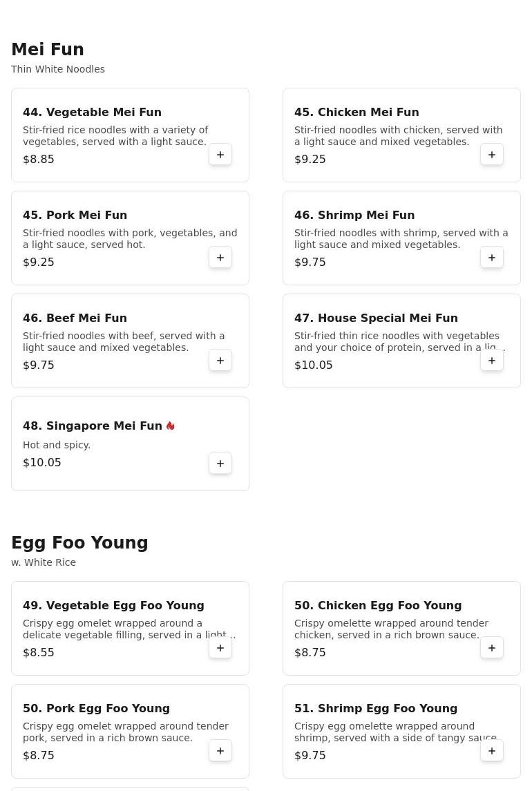
Task: Add Vegetable Egg Foo Young to cart
Action: pos(220,648)
